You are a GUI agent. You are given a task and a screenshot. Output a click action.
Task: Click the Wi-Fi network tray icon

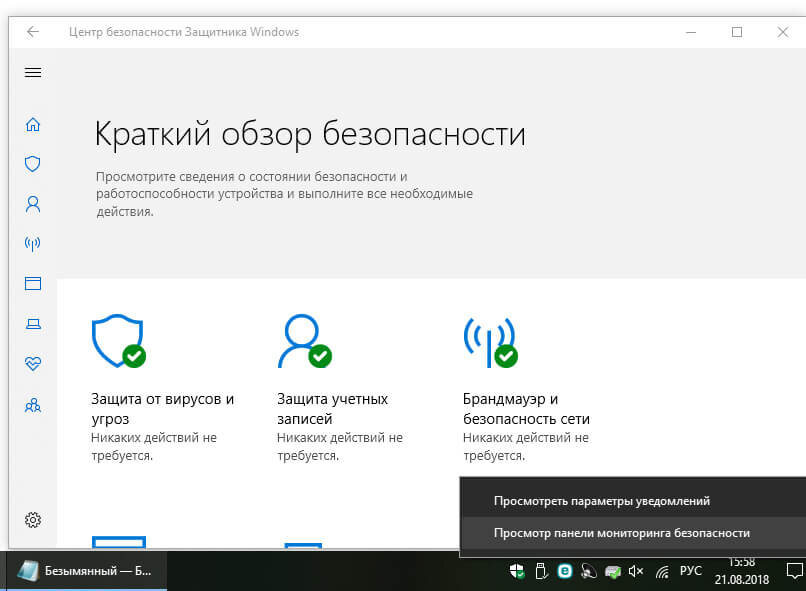(662, 571)
